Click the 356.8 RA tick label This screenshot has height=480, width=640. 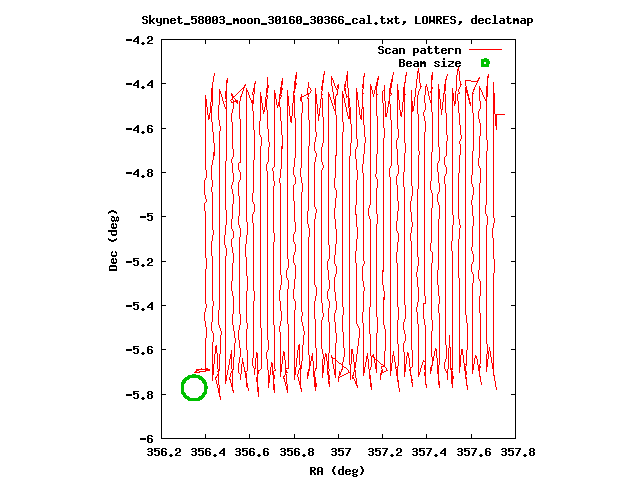[297, 452]
